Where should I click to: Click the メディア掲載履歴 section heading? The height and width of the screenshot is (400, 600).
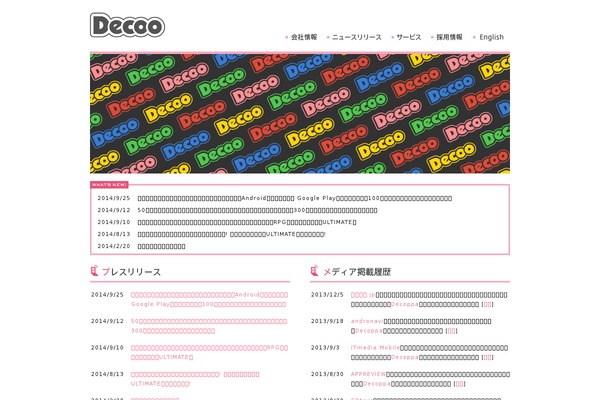click(x=357, y=272)
